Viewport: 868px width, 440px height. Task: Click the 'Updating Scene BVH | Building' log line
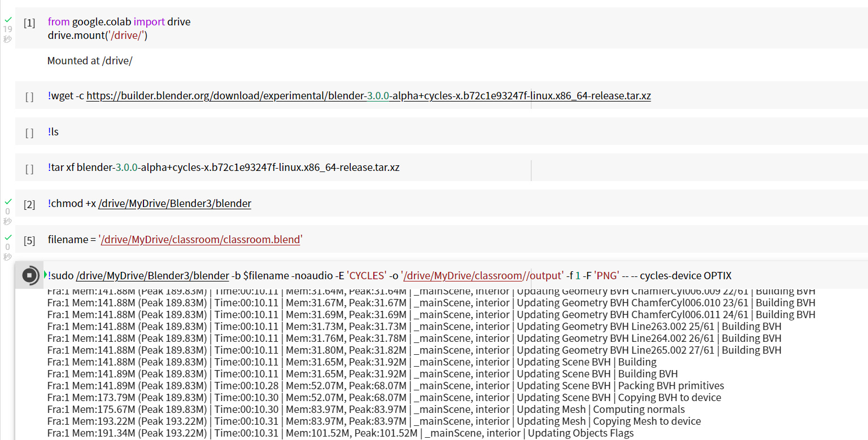click(352, 362)
